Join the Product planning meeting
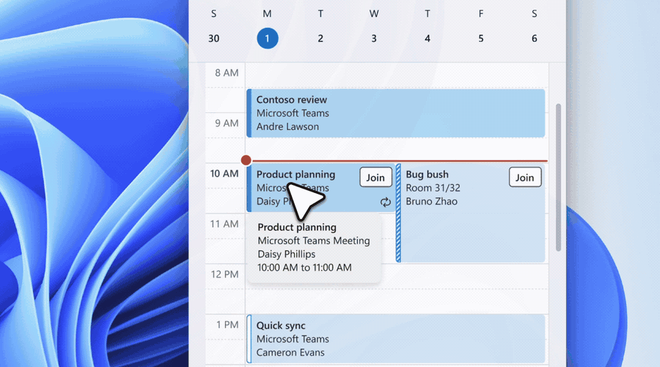Image resolution: width=660 pixels, height=367 pixels. [x=375, y=178]
